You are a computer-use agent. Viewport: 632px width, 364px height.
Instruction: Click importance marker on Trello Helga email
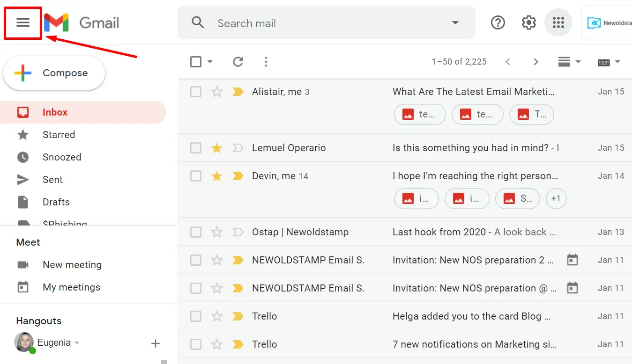[x=238, y=316]
